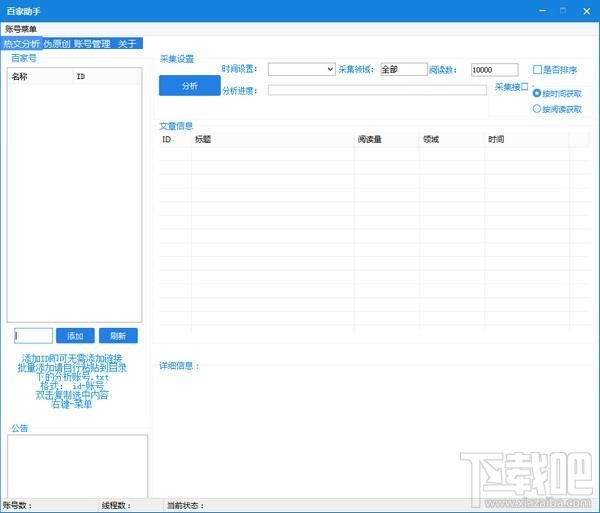Click the 领域 column header
Screen dimensions: 600x513
point(452,139)
